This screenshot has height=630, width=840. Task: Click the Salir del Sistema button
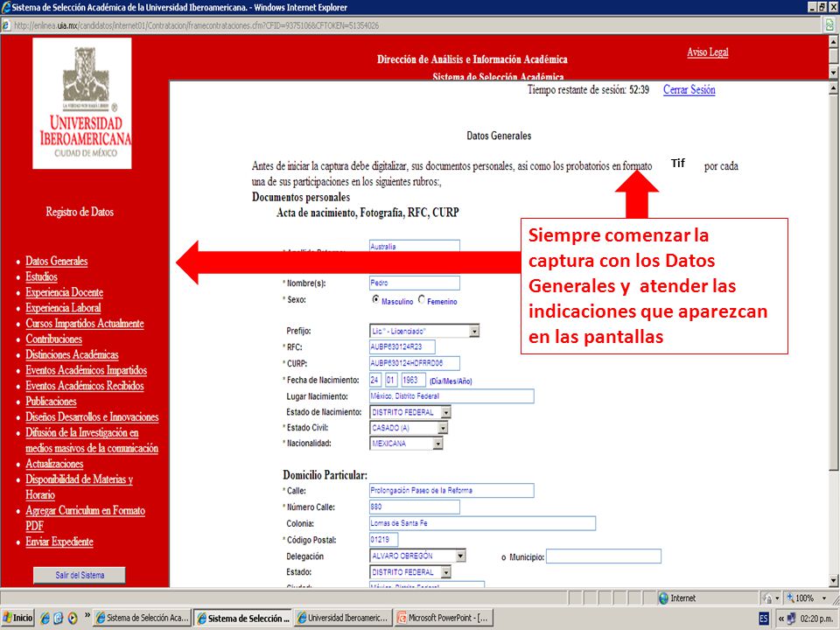point(80,575)
